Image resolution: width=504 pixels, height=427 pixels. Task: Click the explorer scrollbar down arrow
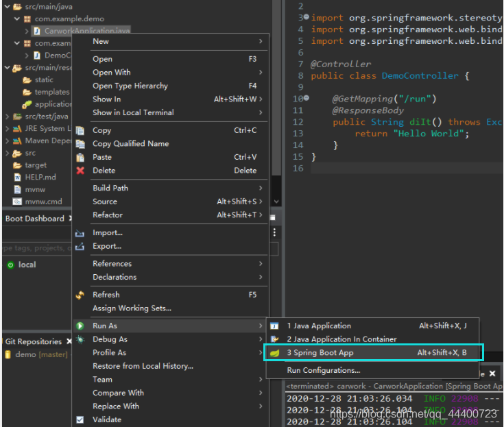(x=276, y=202)
